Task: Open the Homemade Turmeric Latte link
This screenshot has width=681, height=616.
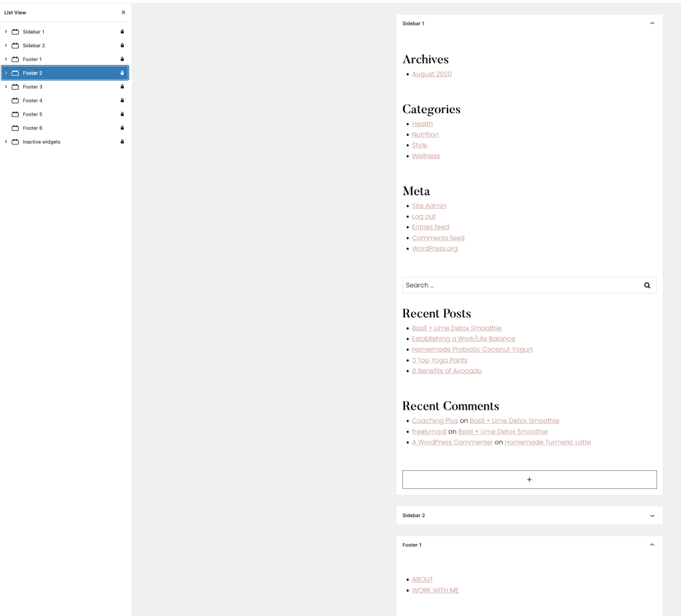Action: pyautogui.click(x=548, y=442)
